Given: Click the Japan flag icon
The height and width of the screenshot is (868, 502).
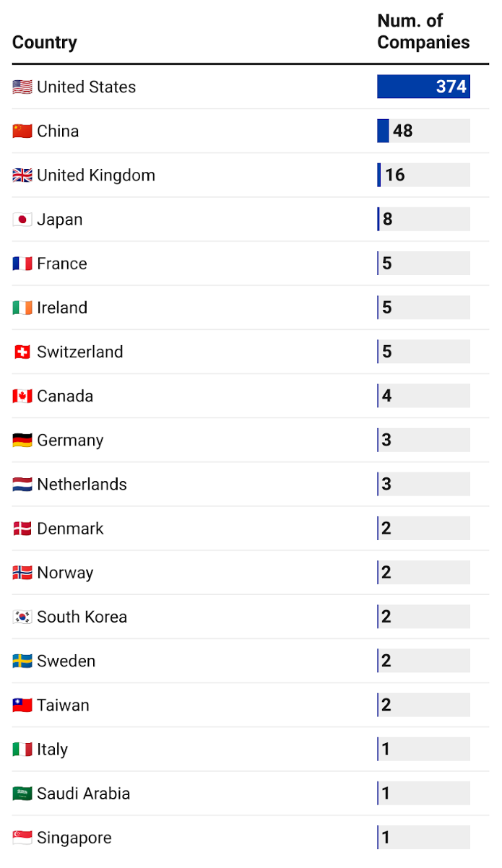Looking at the screenshot, I should click(22, 220).
